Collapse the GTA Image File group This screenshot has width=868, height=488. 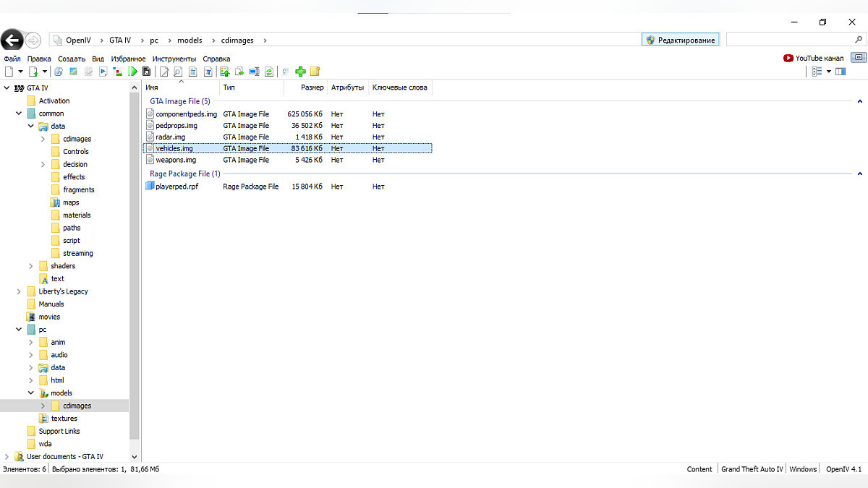pyautogui.click(x=859, y=102)
